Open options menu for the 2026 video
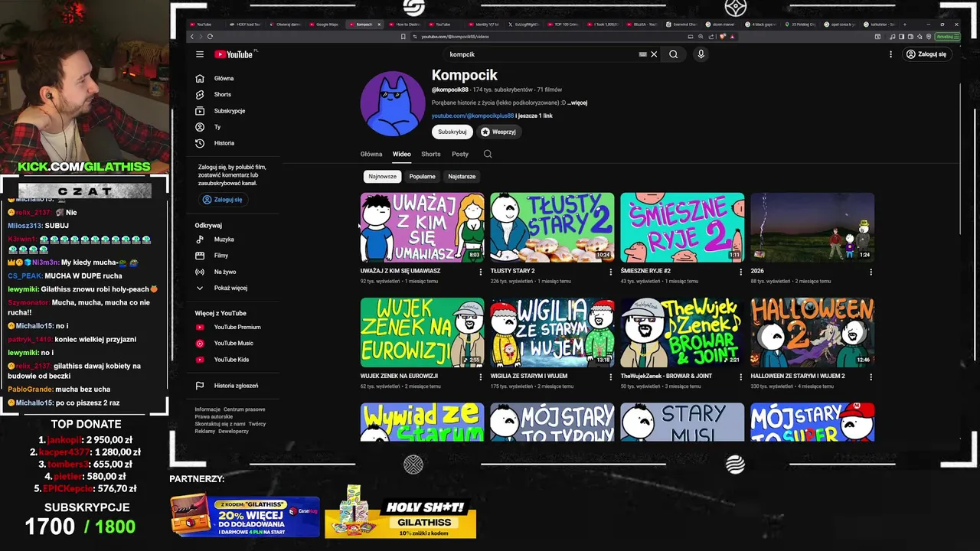Viewport: 980px width, 551px height. pyautogui.click(x=871, y=272)
